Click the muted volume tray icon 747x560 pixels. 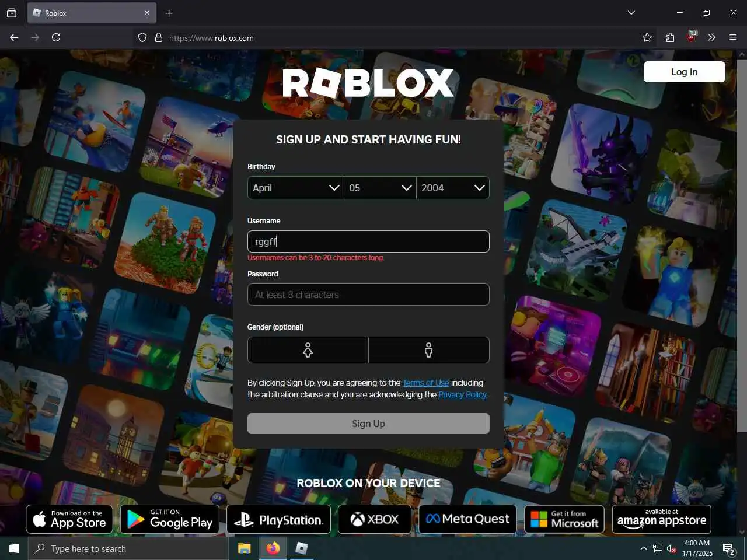(672, 548)
